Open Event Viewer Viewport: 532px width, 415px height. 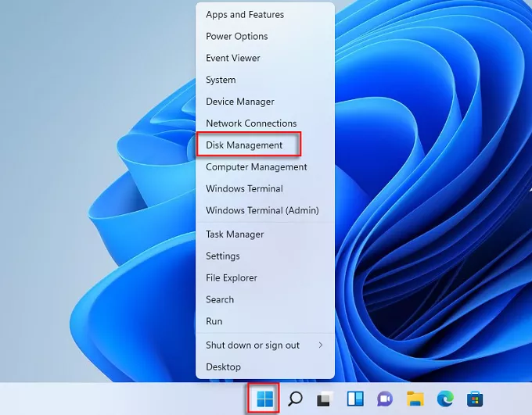tap(233, 59)
